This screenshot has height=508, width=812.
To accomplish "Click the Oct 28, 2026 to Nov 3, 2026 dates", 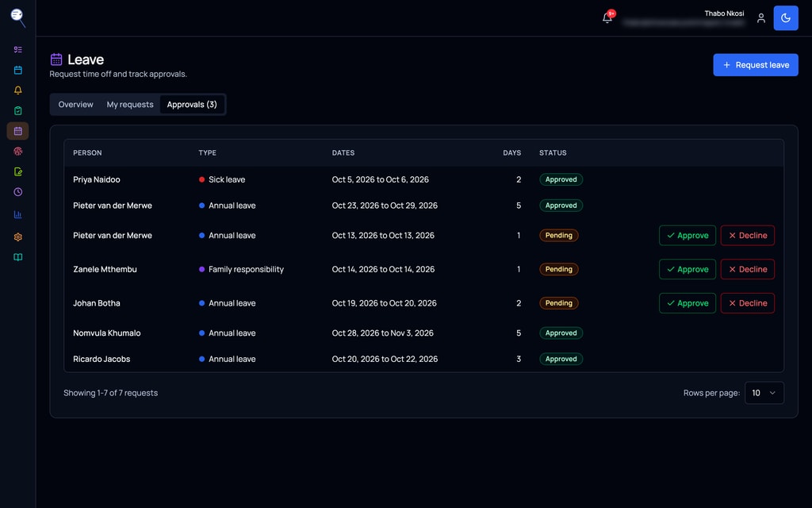I will [x=383, y=333].
